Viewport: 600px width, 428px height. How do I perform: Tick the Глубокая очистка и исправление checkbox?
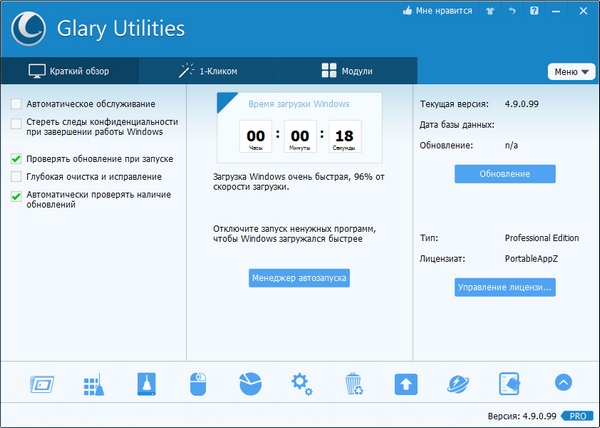[x=16, y=176]
